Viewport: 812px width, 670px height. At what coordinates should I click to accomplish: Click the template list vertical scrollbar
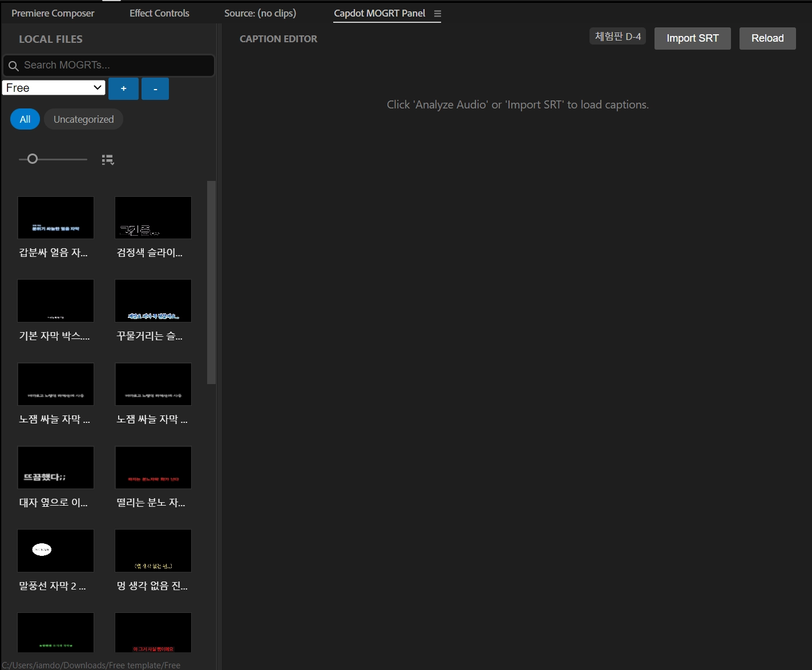[211, 282]
